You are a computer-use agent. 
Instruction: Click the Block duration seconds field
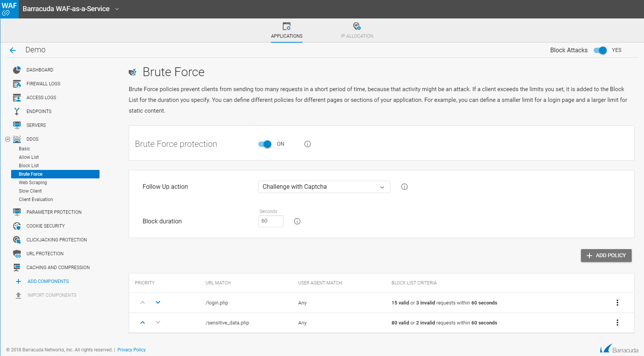click(271, 221)
